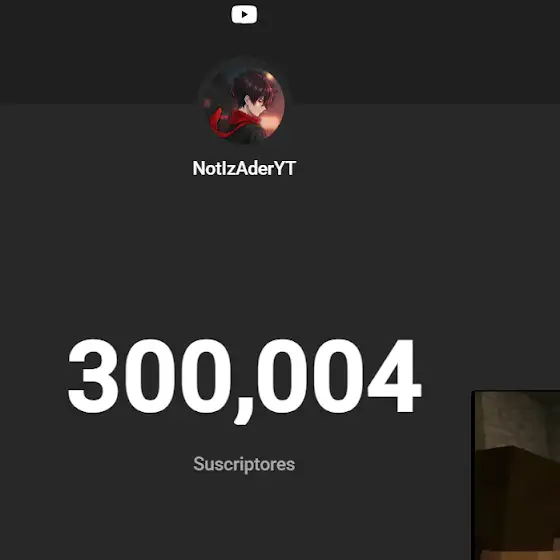Open the video preview thumbnail

click(x=516, y=475)
